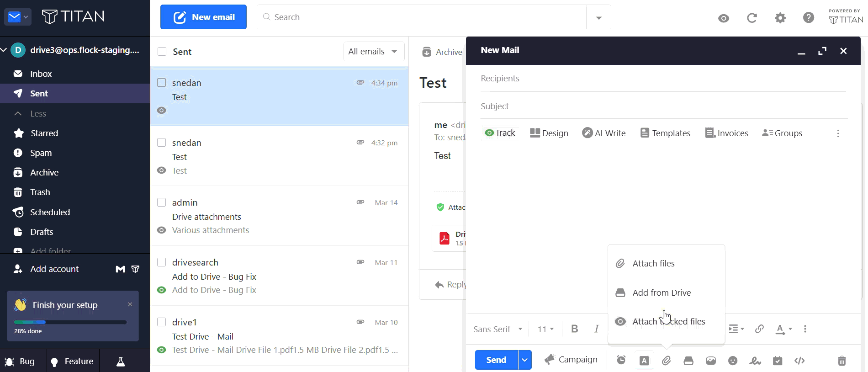This screenshot has height=372, width=868.
Task: Click the bold formatting button
Action: pos(575,329)
